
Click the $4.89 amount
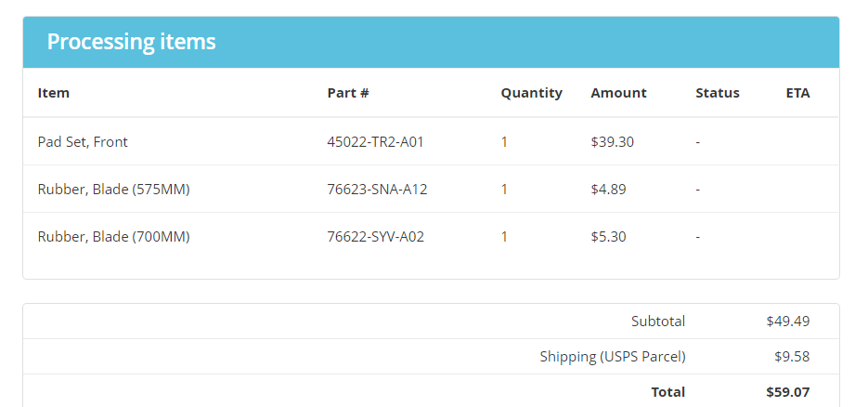pos(608,190)
